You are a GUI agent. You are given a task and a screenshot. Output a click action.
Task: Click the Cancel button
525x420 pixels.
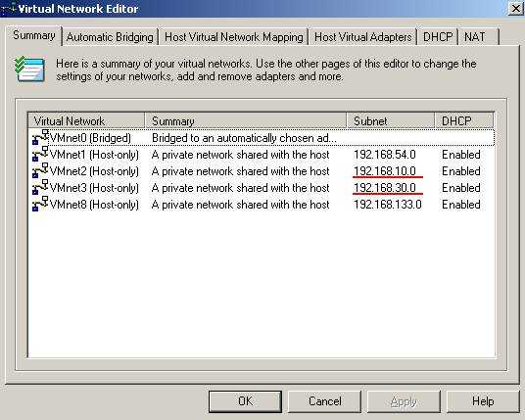coord(325,401)
